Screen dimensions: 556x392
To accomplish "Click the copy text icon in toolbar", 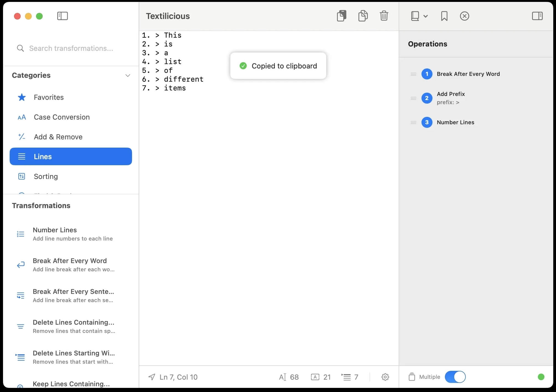I will click(363, 16).
